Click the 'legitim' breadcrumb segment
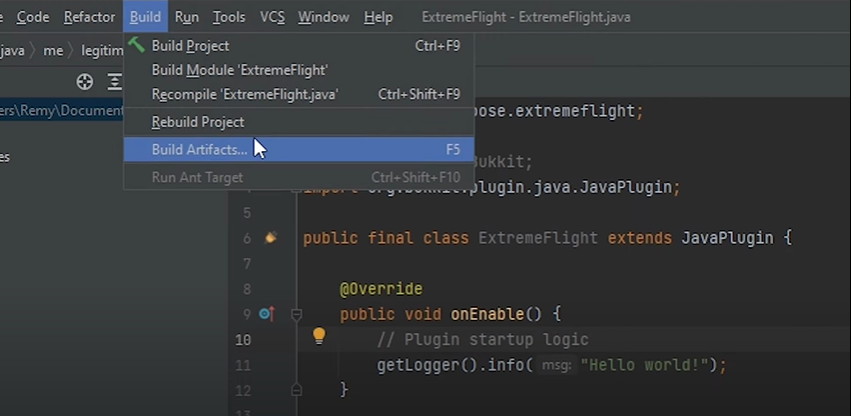The height and width of the screenshot is (416, 851). tap(102, 51)
